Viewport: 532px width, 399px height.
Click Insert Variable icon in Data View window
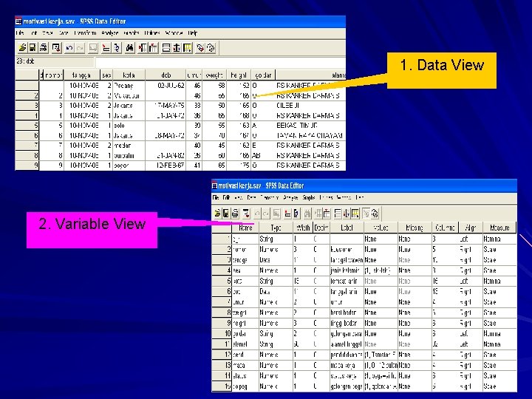154,48
